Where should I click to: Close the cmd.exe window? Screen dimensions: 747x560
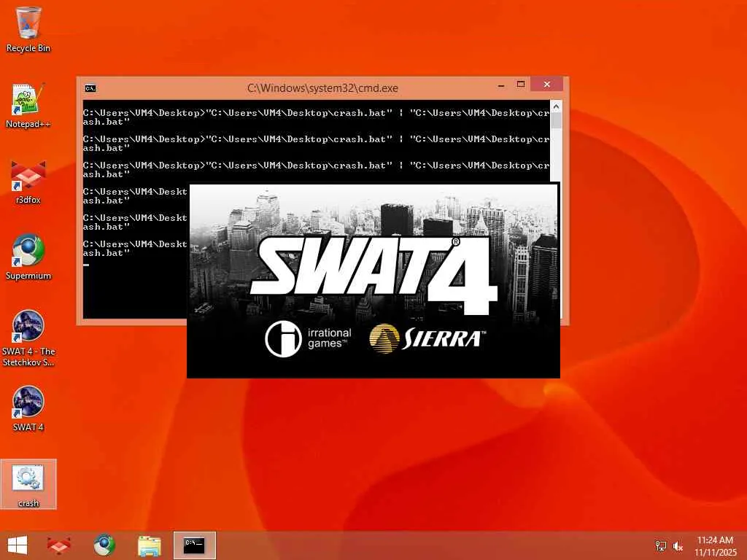coord(547,85)
